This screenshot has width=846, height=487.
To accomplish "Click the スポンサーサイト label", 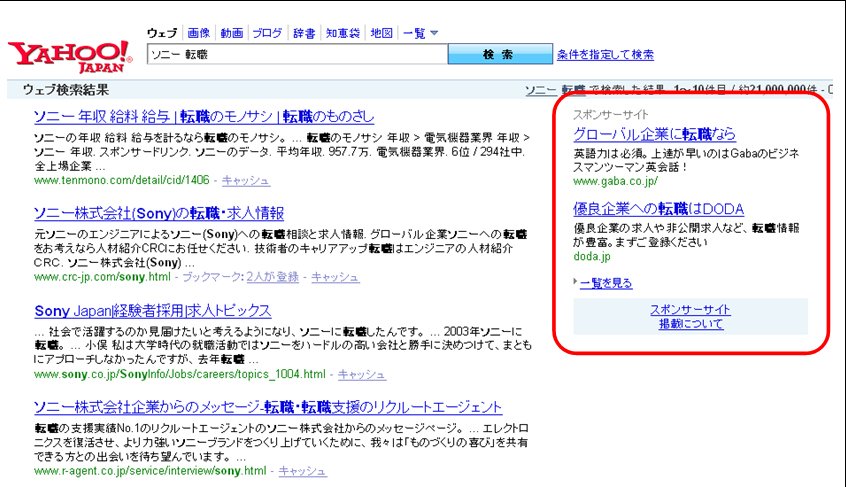I will 611,114.
